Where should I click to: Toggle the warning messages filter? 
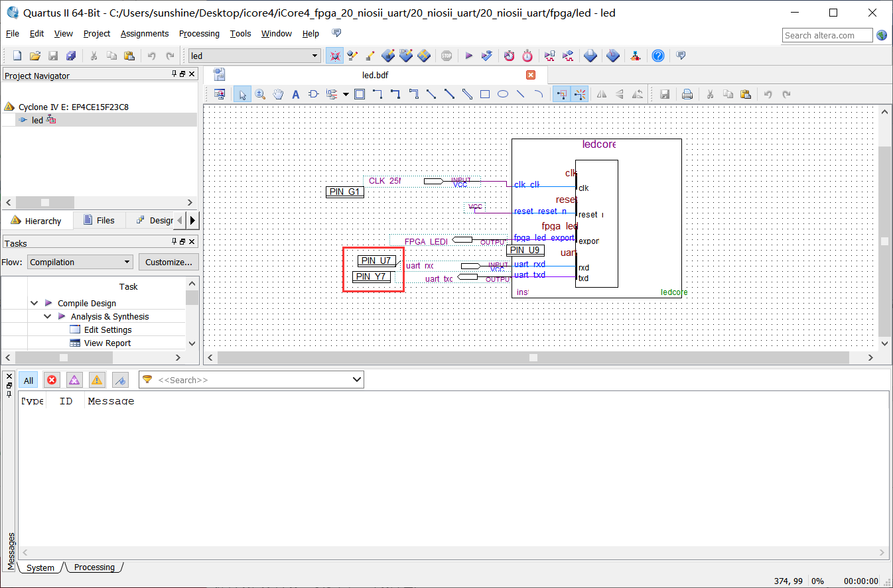pyautogui.click(x=97, y=380)
